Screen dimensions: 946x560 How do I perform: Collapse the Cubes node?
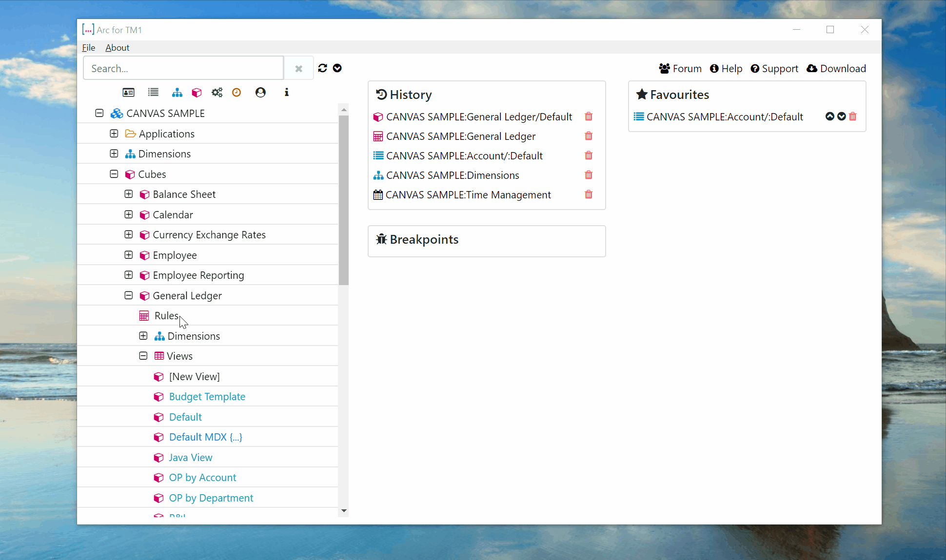pos(114,174)
